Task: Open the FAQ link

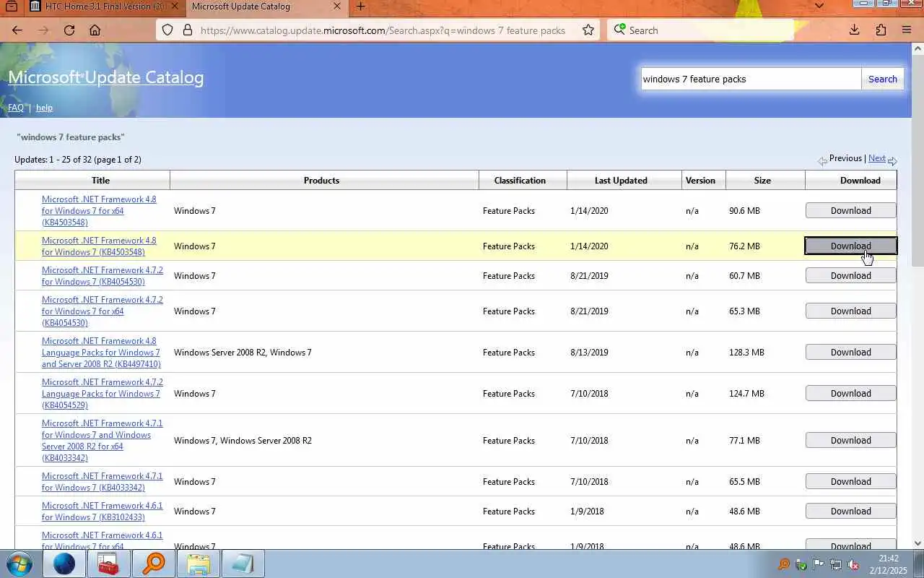Action: coord(16,108)
